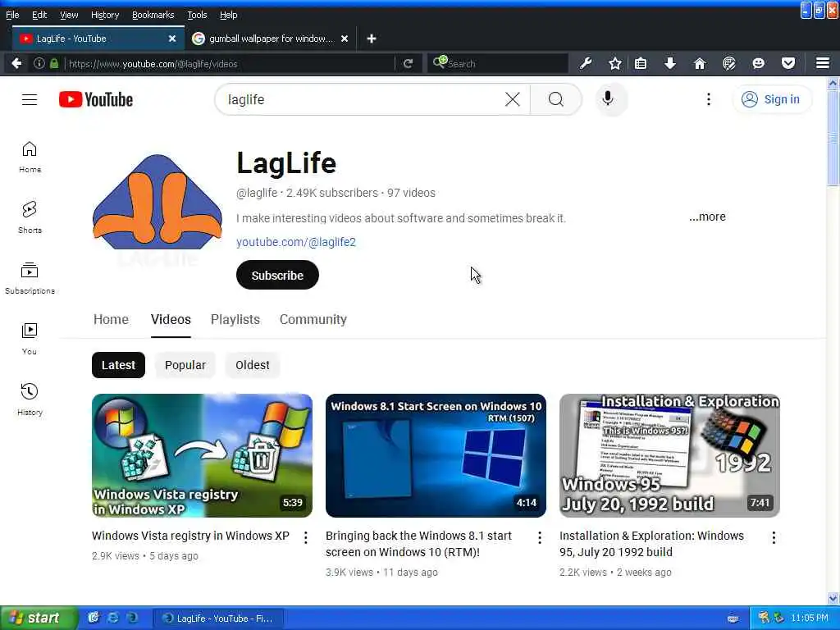Open downloads arrow icon
840x630 pixels.
click(x=669, y=64)
